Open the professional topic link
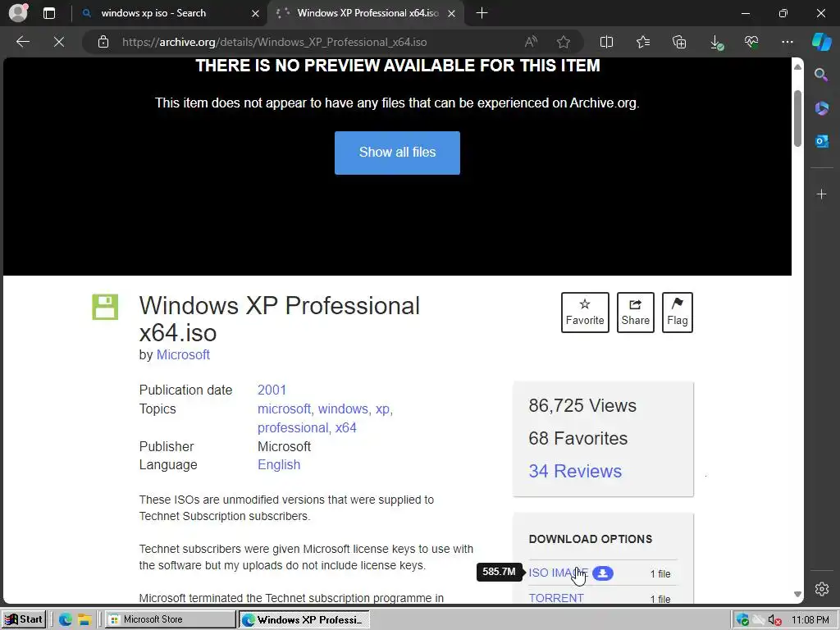The height and width of the screenshot is (630, 840). [x=293, y=427]
